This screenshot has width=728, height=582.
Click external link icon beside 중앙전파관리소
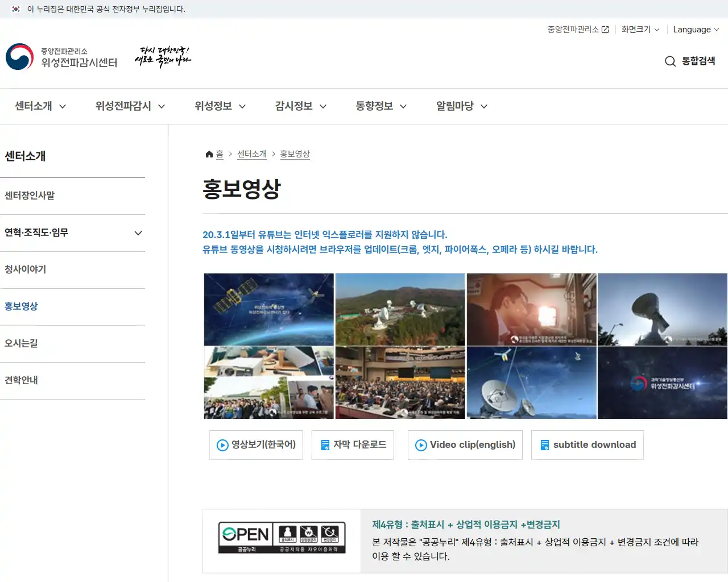point(605,30)
